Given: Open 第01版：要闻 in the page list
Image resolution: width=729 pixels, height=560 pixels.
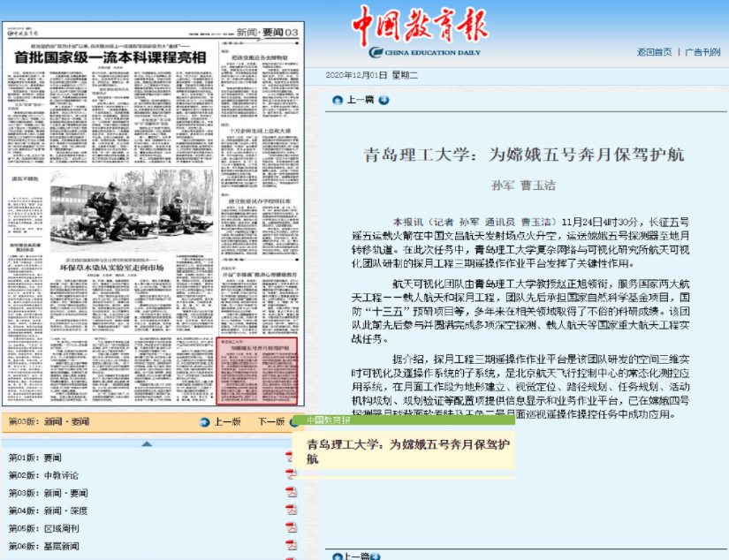Looking at the screenshot, I should point(34,458).
